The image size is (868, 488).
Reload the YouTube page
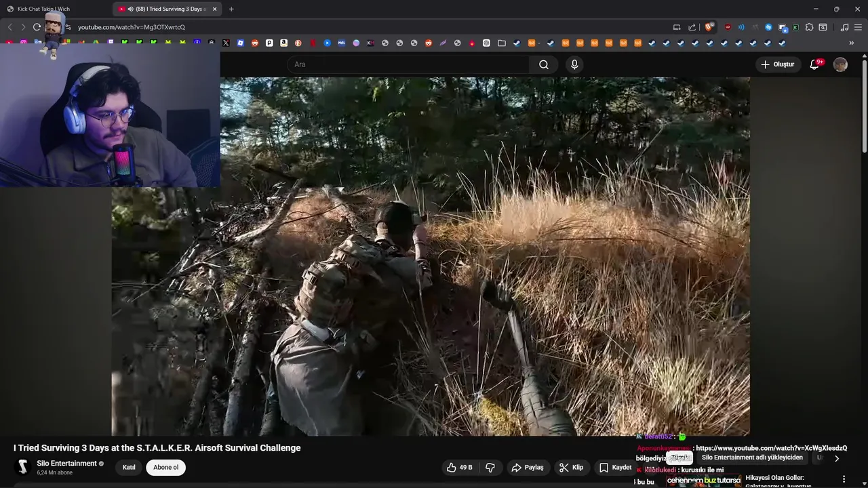(37, 27)
